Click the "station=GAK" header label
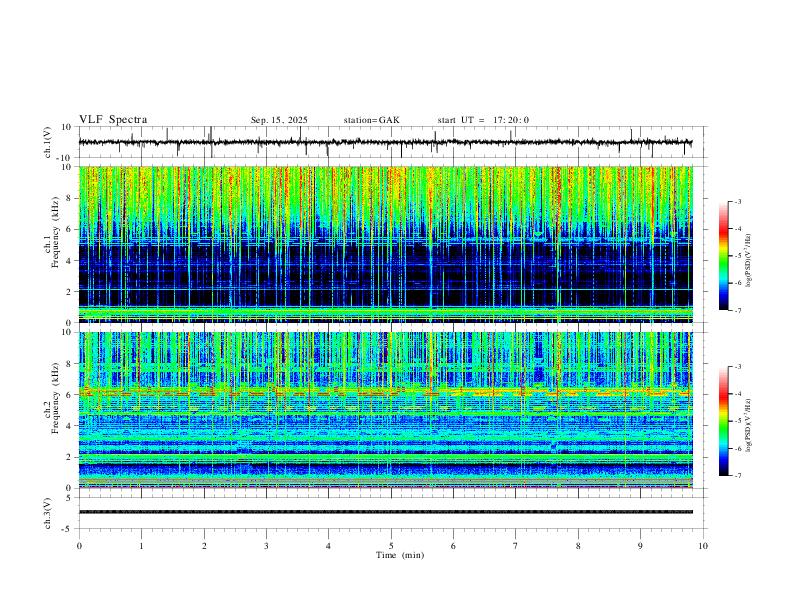 [371, 120]
